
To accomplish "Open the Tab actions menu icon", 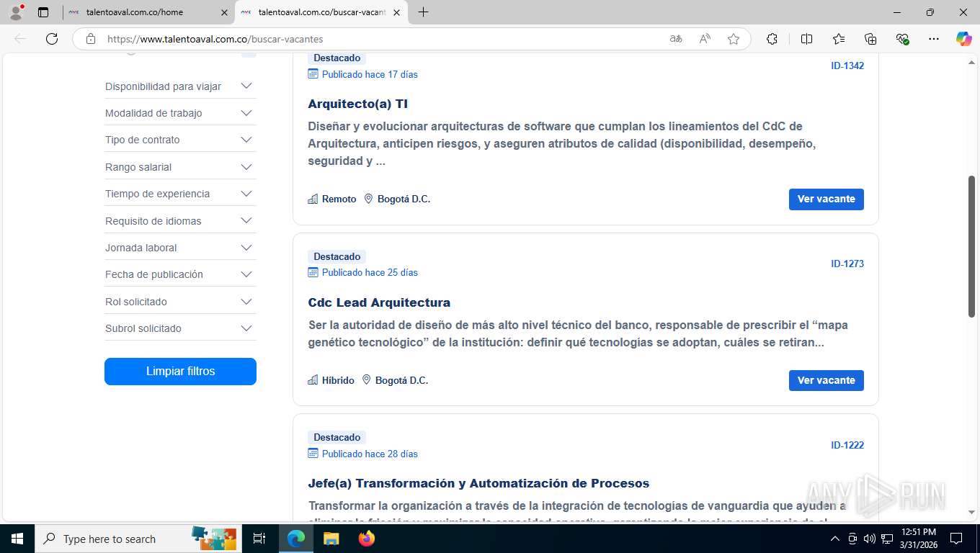I will tap(43, 12).
